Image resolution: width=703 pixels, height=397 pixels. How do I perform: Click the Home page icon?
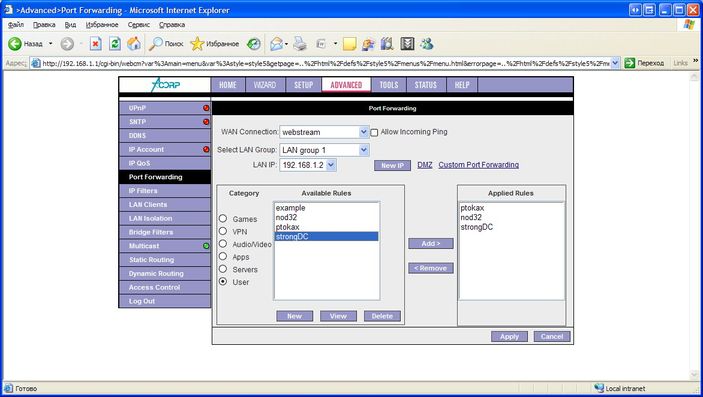134,44
